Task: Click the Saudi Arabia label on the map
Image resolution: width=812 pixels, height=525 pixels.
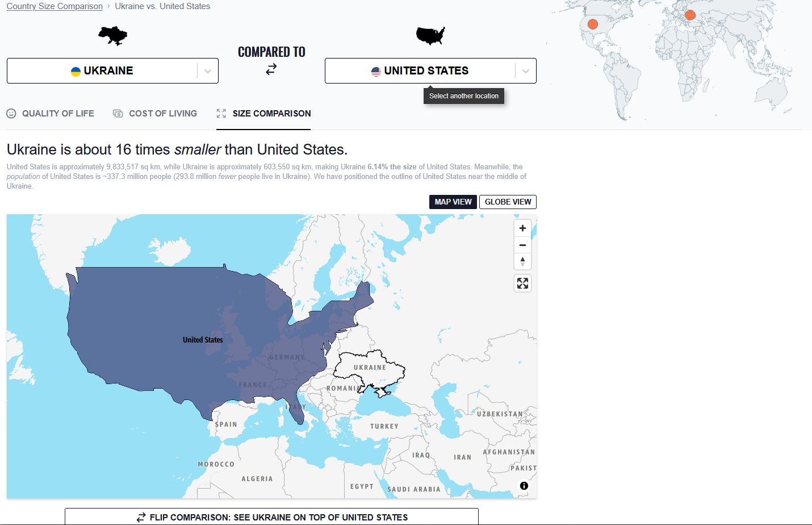Action: [x=414, y=489]
